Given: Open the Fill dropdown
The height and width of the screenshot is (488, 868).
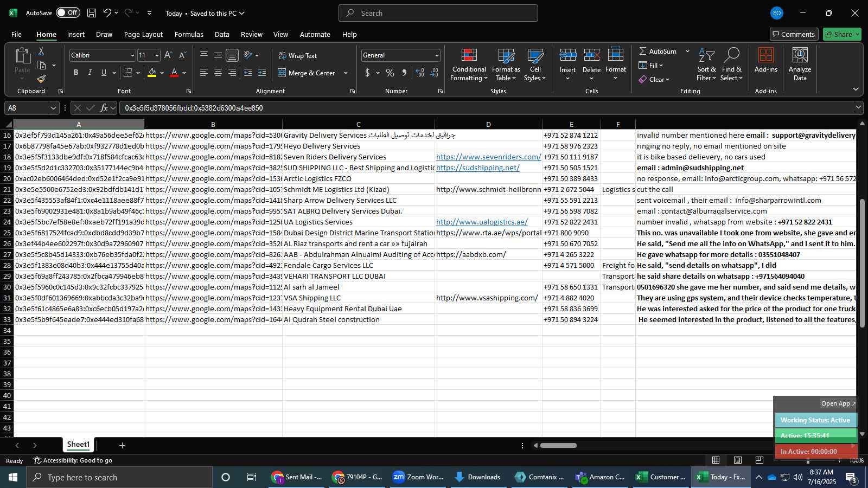Looking at the screenshot, I should (x=651, y=65).
